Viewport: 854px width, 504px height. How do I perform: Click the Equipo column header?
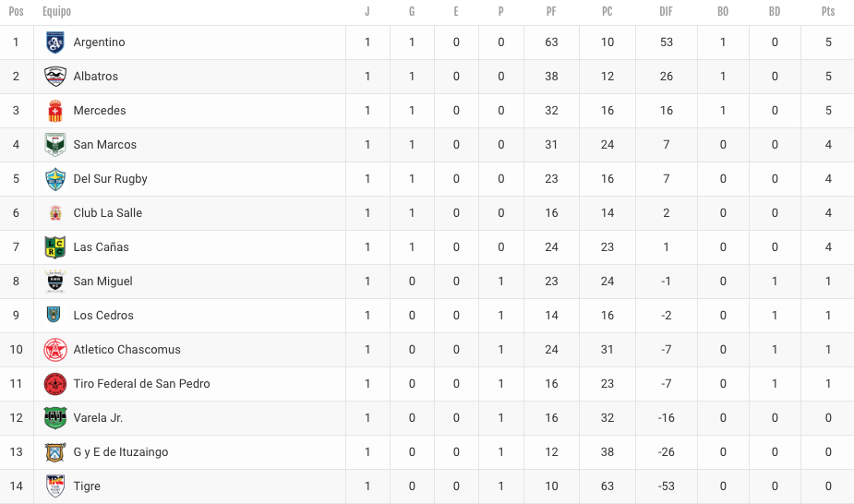point(56,11)
